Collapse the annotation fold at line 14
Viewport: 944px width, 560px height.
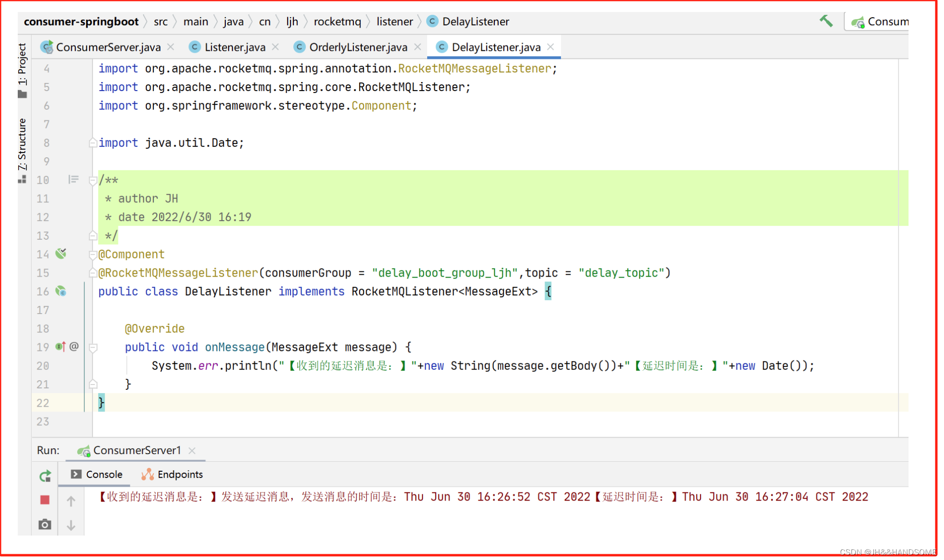tap(93, 255)
